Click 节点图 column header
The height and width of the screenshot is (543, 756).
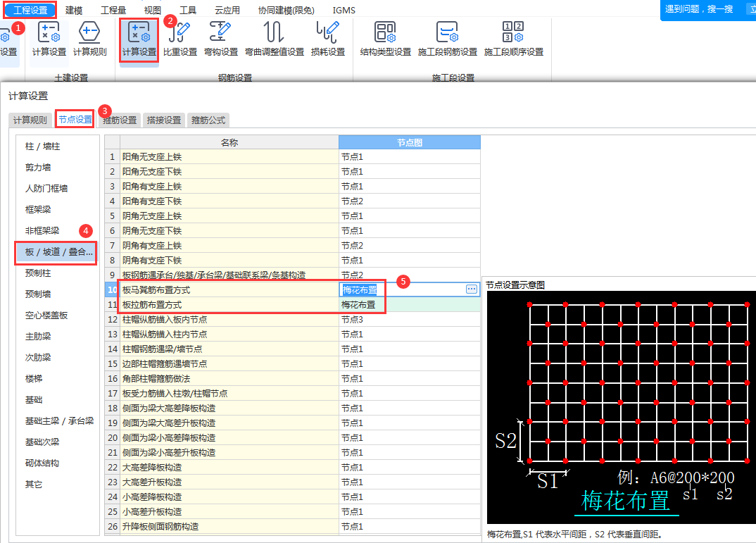tap(410, 142)
